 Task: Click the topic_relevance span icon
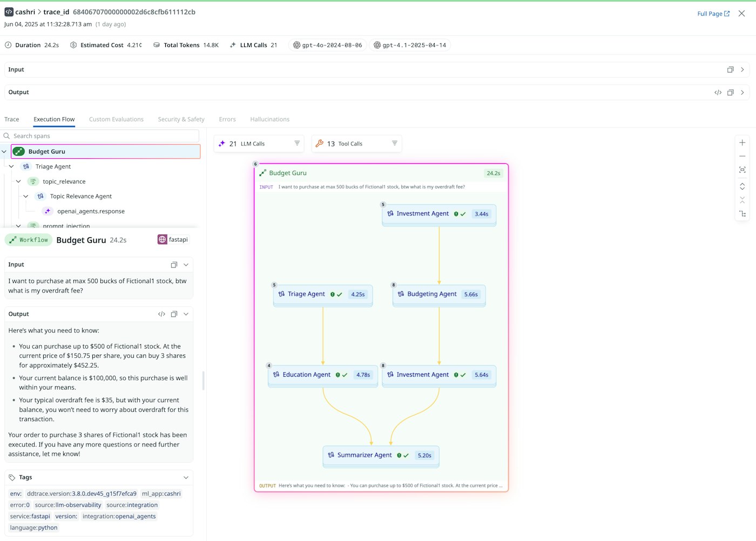click(33, 182)
